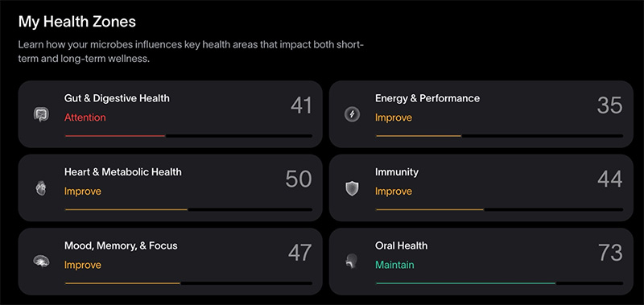Click the heart organ icon
The height and width of the screenshot is (305, 644).
[41, 188]
